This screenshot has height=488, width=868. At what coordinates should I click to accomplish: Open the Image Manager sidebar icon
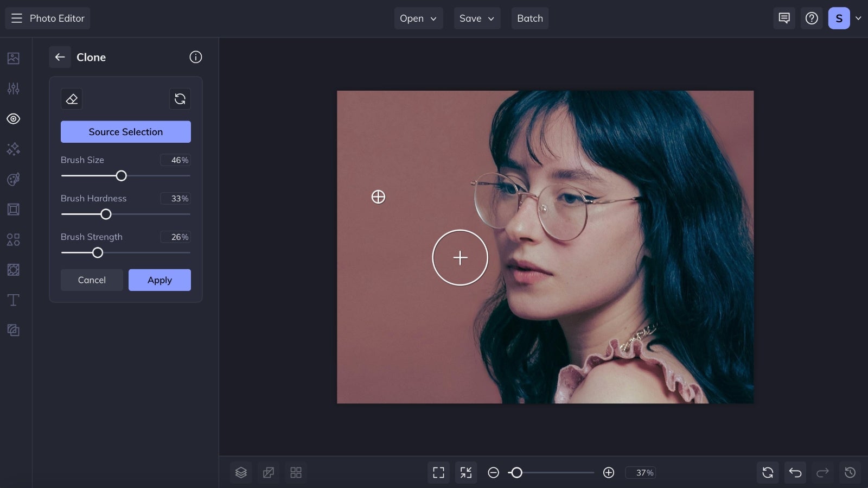pos(14,58)
